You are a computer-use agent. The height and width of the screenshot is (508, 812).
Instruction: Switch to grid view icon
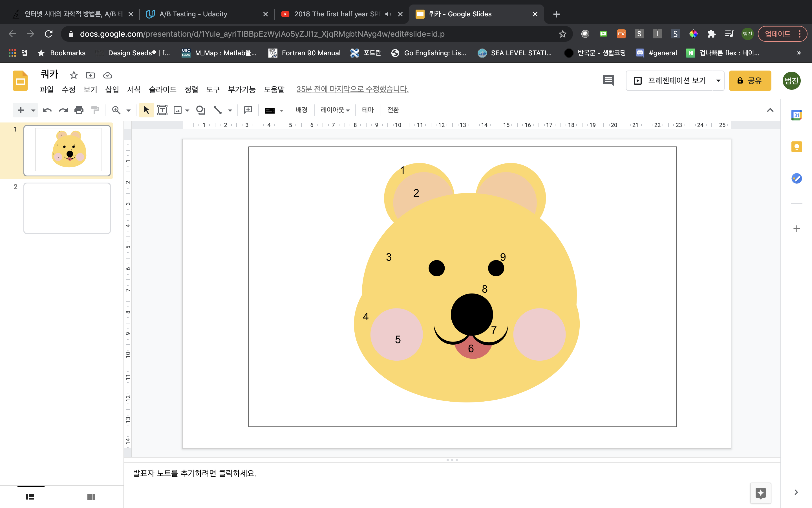pyautogui.click(x=91, y=497)
